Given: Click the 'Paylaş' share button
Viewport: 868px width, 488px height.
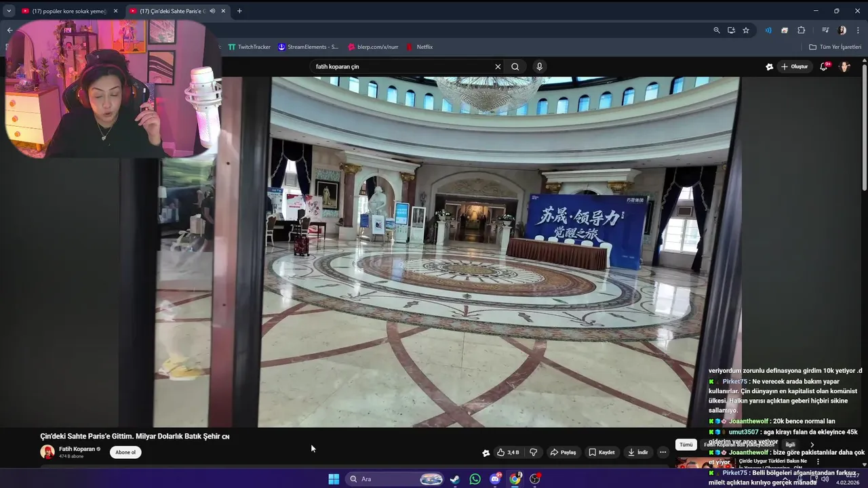Looking at the screenshot, I should click(x=563, y=452).
